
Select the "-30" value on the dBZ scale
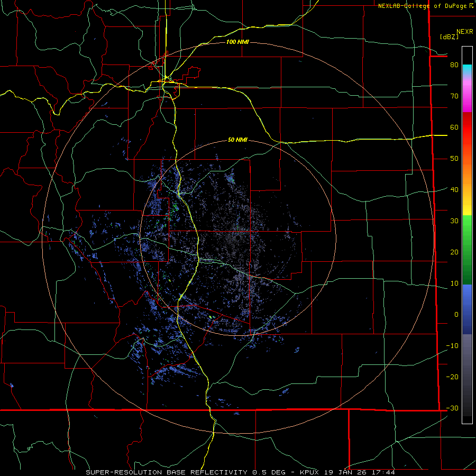tap(452, 408)
